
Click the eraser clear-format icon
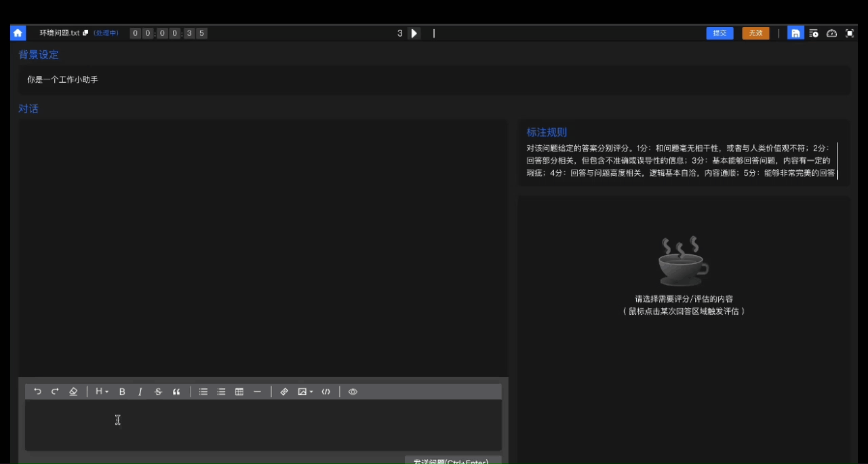pyautogui.click(x=73, y=391)
